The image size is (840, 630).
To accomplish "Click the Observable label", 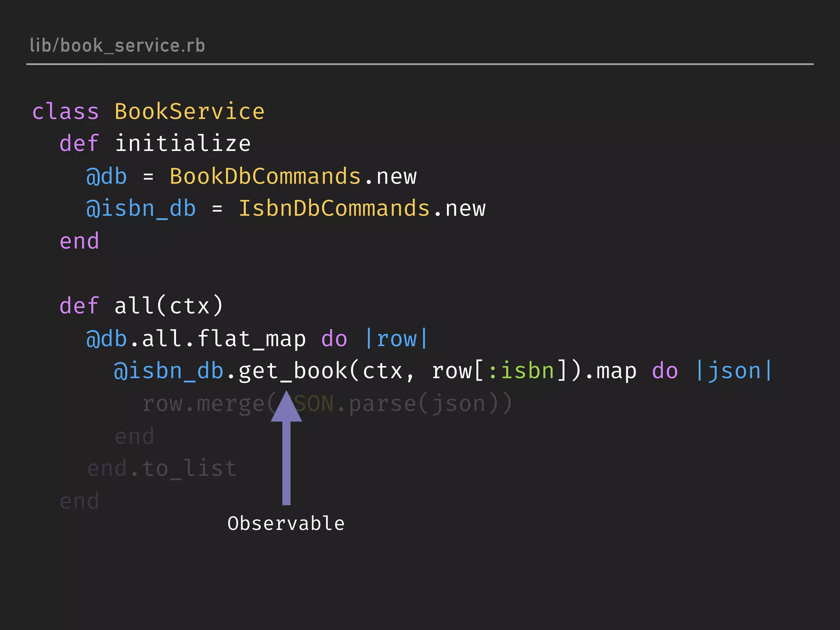I will [286, 524].
